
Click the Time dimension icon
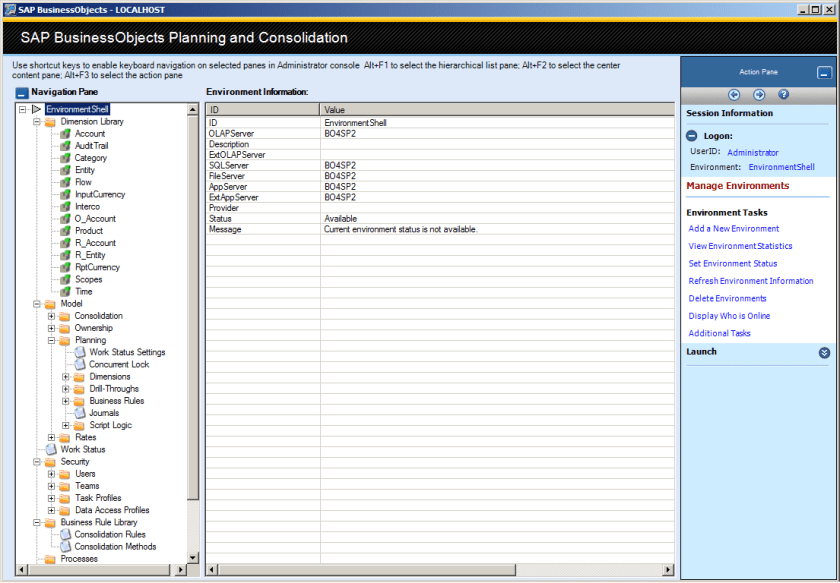[65, 292]
